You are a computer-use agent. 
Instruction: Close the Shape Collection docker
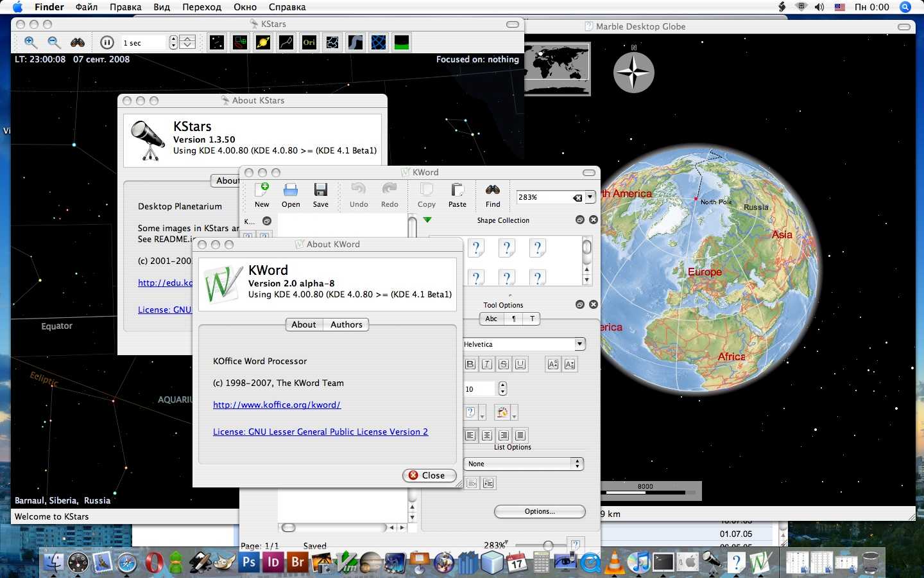[x=594, y=220]
